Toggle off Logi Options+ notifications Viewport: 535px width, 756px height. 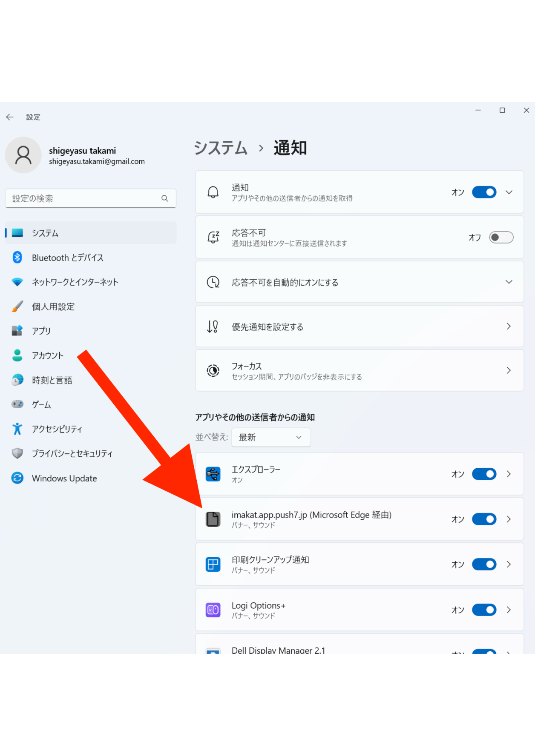(x=484, y=610)
